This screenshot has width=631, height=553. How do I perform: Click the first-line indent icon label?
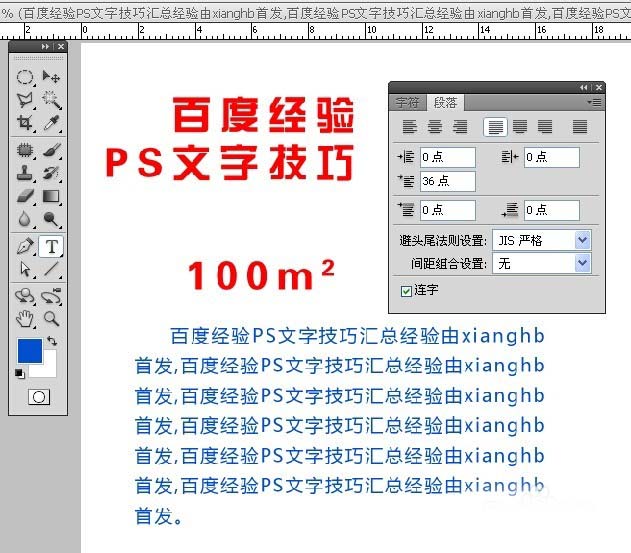[x=406, y=181]
